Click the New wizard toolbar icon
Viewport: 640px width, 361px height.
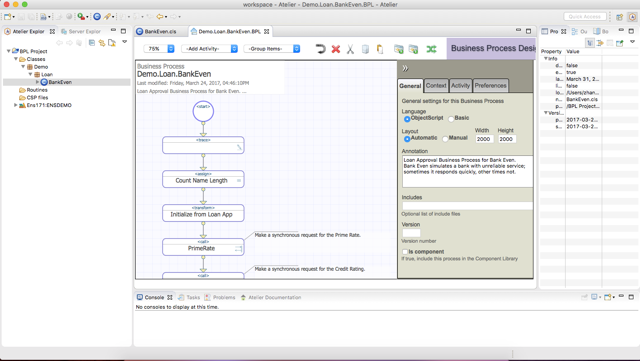click(x=7, y=17)
